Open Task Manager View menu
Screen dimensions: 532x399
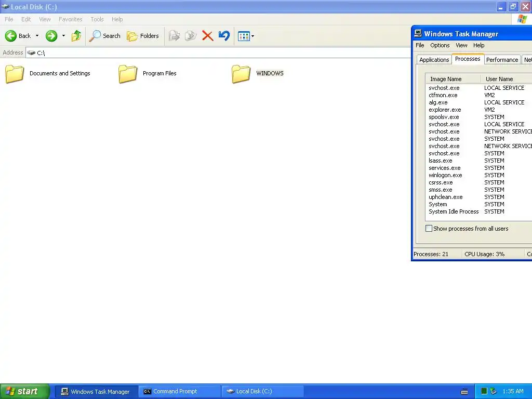click(x=461, y=45)
